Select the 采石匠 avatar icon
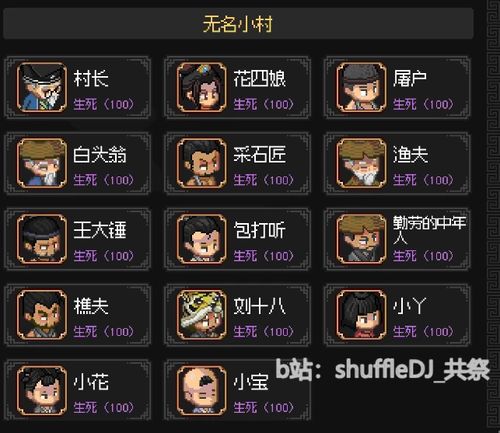The height and width of the screenshot is (433, 500). [202, 163]
